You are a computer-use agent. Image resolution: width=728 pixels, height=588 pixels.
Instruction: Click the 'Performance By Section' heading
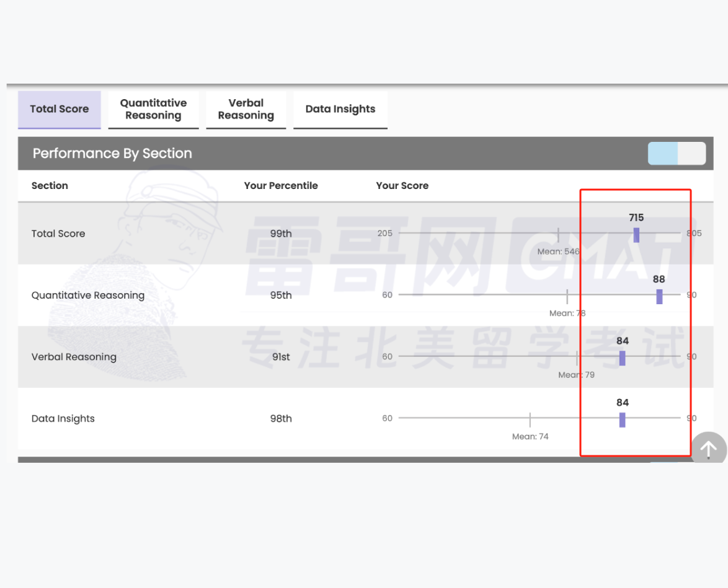[x=112, y=154]
